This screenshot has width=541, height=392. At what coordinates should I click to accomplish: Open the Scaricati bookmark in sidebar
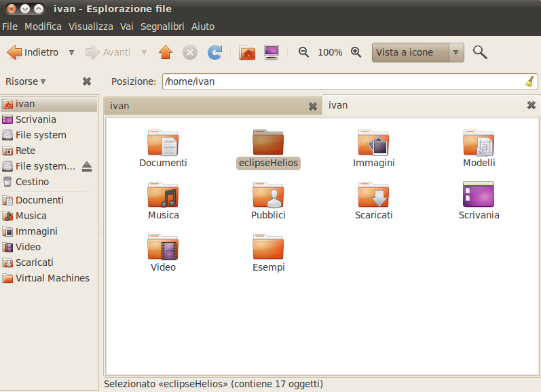pyautogui.click(x=49, y=262)
